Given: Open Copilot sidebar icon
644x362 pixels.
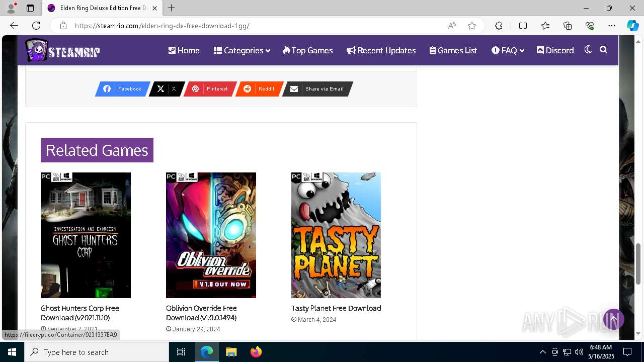Looking at the screenshot, I should tap(632, 26).
